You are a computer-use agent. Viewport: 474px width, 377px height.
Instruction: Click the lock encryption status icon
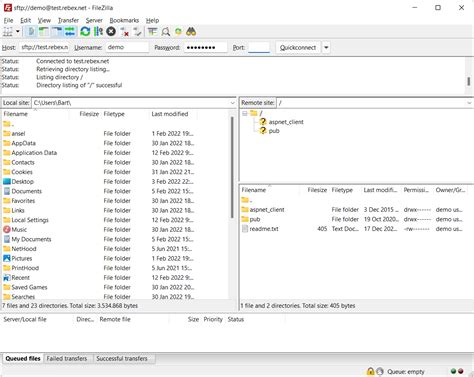tap(370, 371)
